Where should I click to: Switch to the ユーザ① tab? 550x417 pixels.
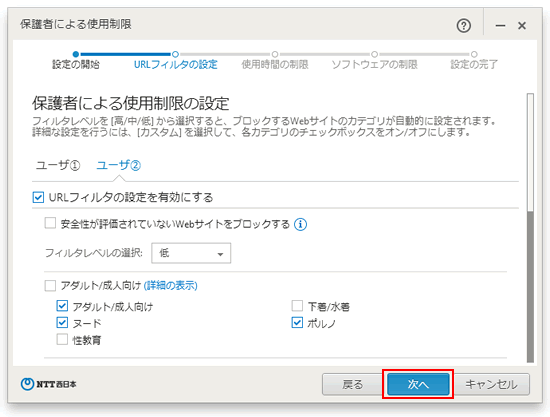click(x=58, y=165)
